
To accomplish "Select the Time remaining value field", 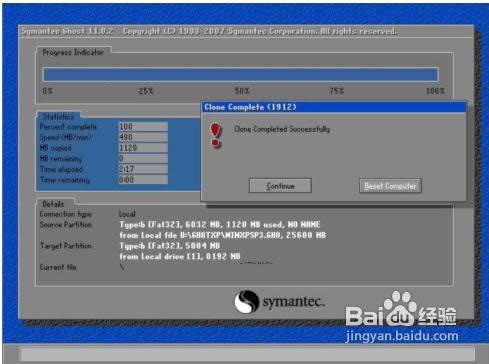I will coord(143,180).
